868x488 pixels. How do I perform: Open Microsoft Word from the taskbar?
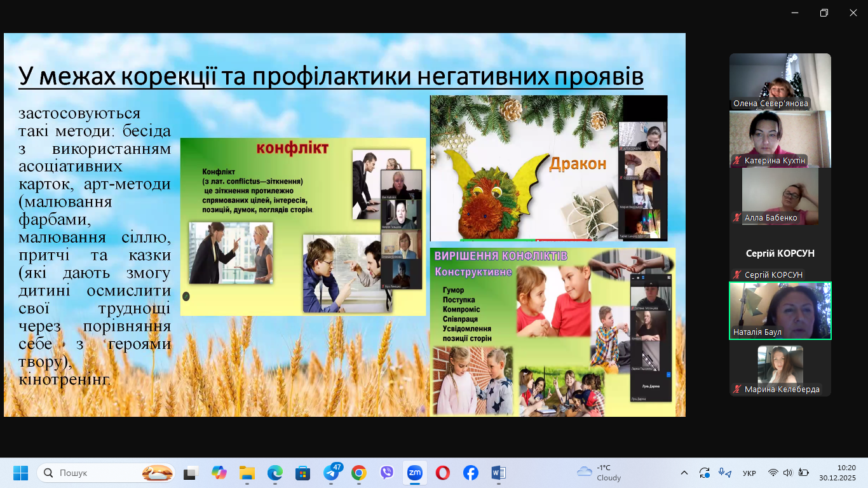coord(499,473)
